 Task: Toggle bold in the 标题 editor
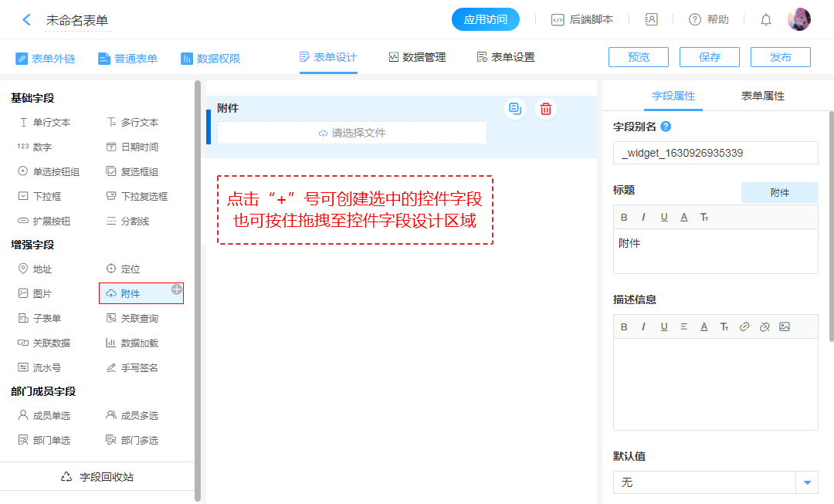coord(624,217)
